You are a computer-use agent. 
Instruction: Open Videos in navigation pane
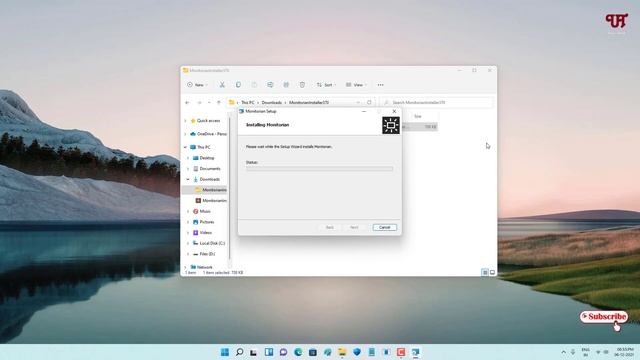coord(202,233)
